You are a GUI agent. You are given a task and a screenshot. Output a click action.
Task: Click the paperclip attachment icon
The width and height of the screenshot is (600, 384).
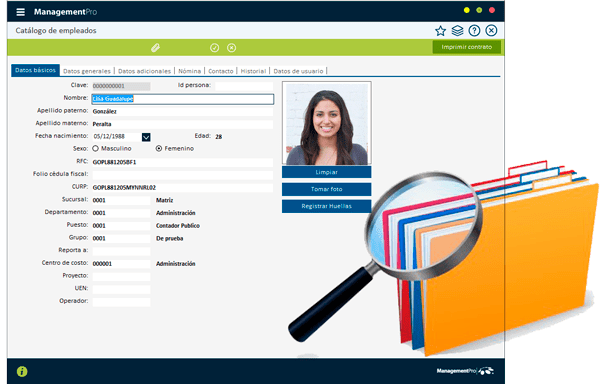click(x=155, y=47)
